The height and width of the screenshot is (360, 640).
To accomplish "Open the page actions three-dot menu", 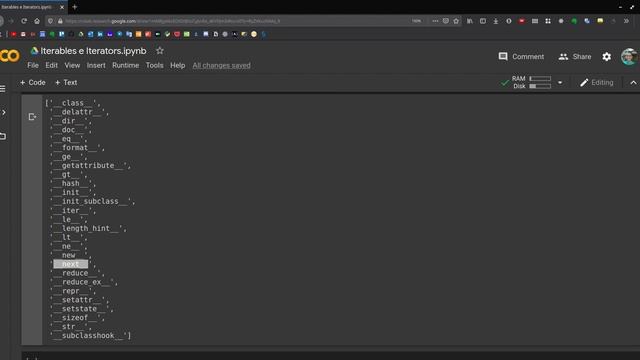I will coord(435,21).
